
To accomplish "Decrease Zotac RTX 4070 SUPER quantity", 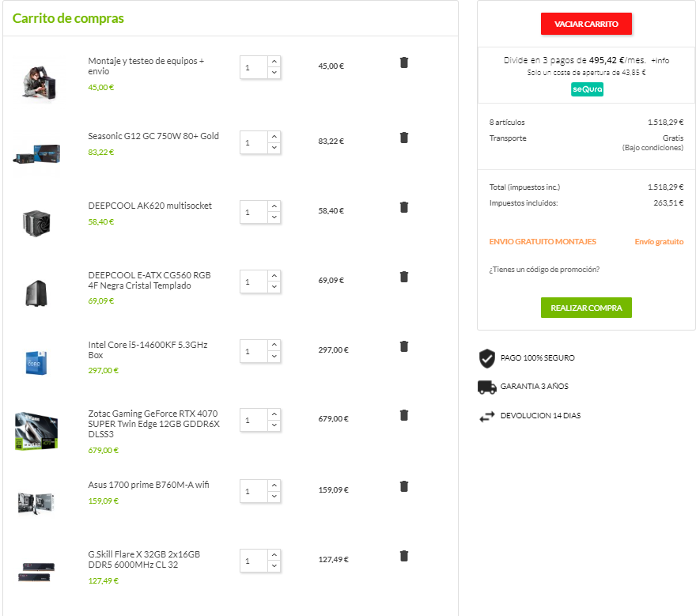I will [x=274, y=425].
